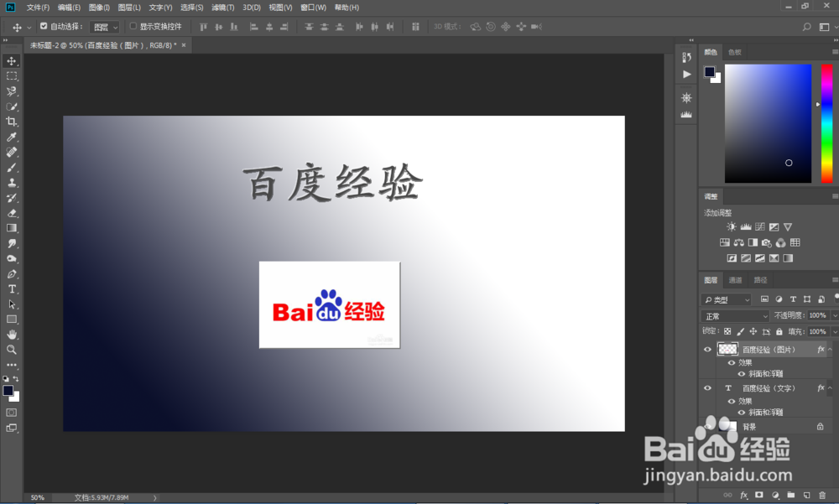Select the Path Selection tool

(x=11, y=304)
